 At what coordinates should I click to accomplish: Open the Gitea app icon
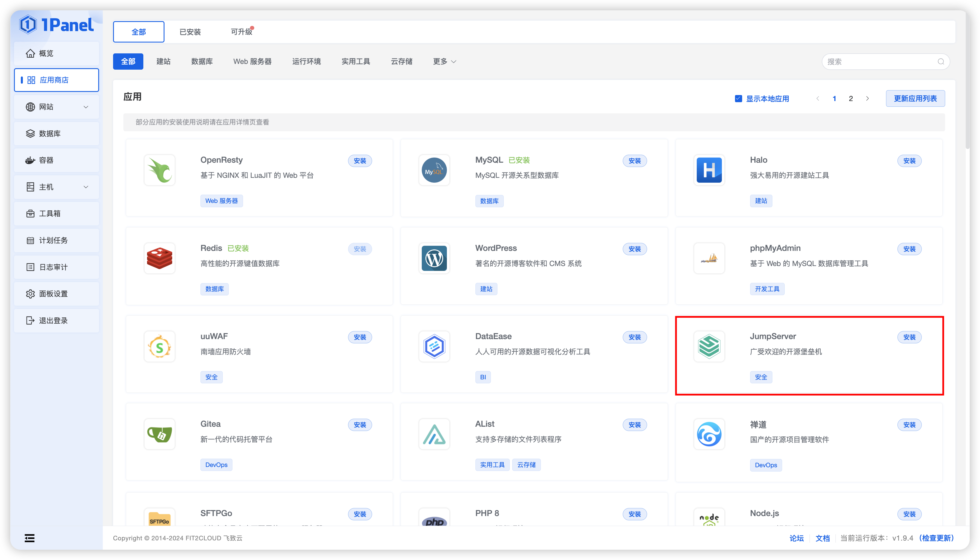(159, 434)
